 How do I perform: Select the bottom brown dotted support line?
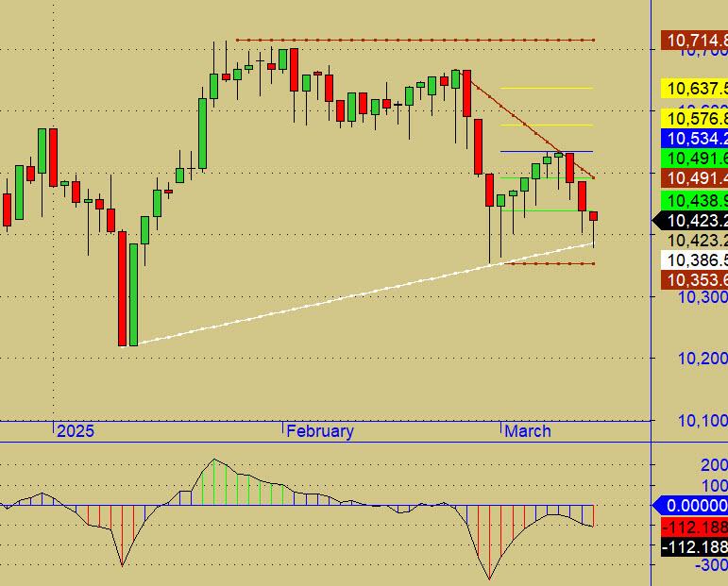coord(550,264)
